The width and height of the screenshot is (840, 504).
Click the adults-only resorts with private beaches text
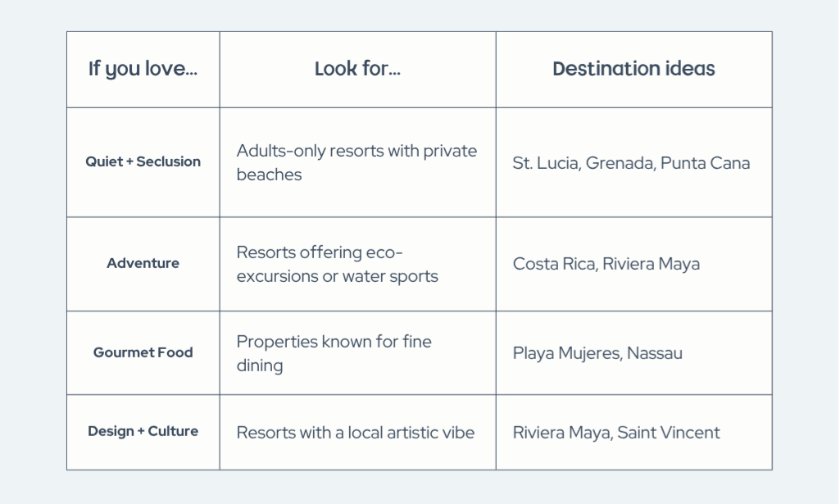(x=356, y=162)
